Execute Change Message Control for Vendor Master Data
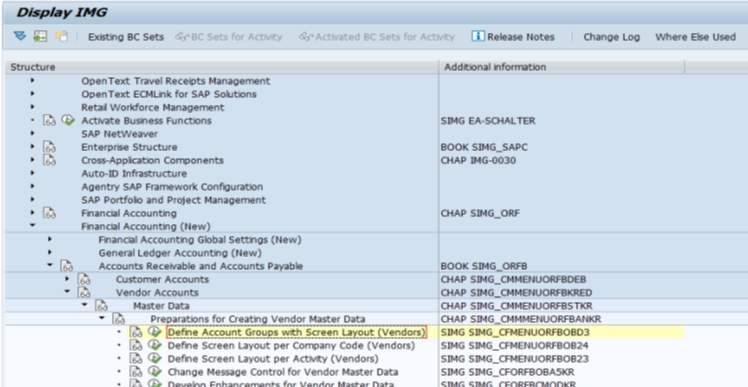The width and height of the screenshot is (748, 387). tap(154, 371)
